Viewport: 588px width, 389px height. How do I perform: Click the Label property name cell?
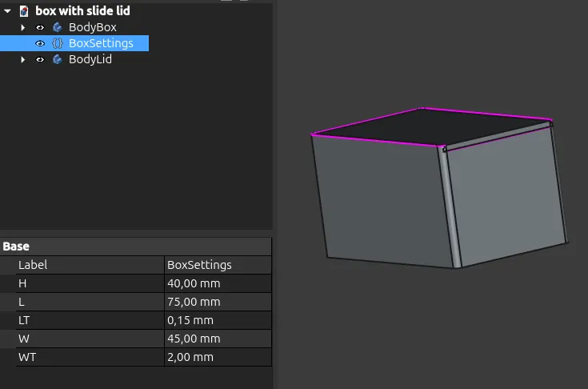point(90,265)
